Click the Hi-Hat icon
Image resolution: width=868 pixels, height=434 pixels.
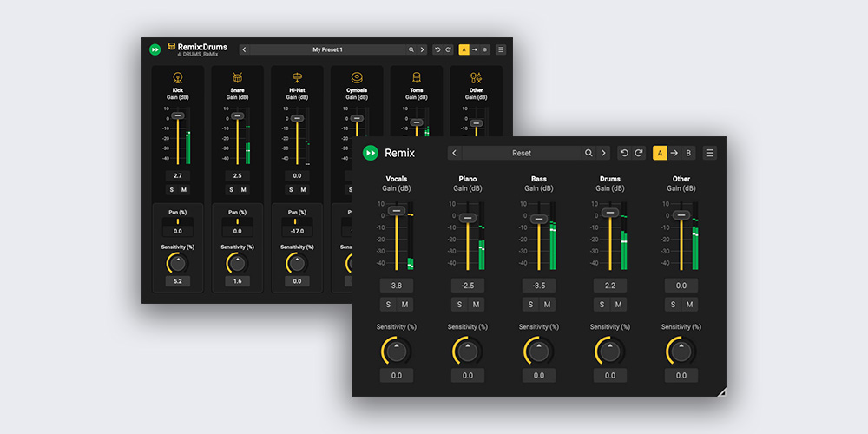tap(297, 78)
